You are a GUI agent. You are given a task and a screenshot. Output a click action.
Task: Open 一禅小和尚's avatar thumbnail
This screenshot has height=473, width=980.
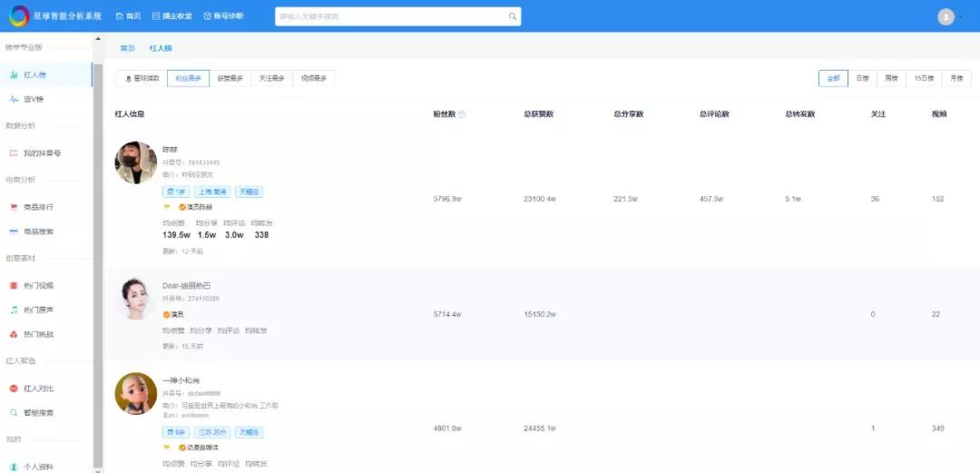(135, 393)
